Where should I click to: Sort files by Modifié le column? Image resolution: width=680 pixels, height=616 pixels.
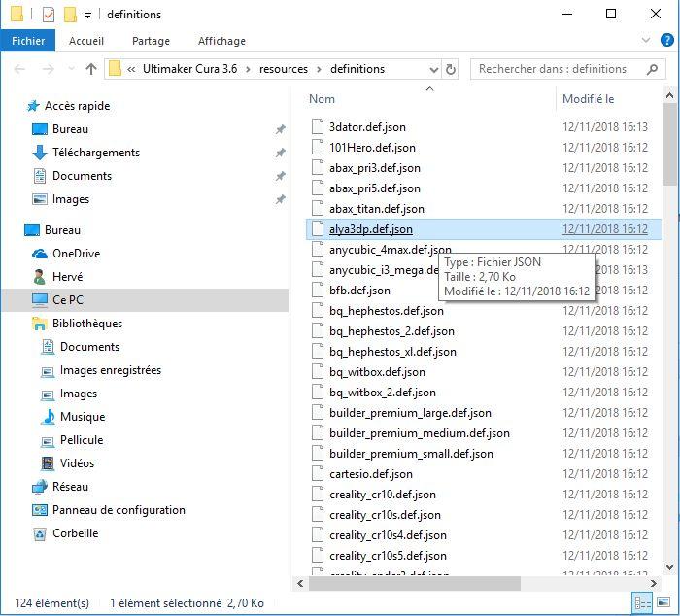click(588, 99)
